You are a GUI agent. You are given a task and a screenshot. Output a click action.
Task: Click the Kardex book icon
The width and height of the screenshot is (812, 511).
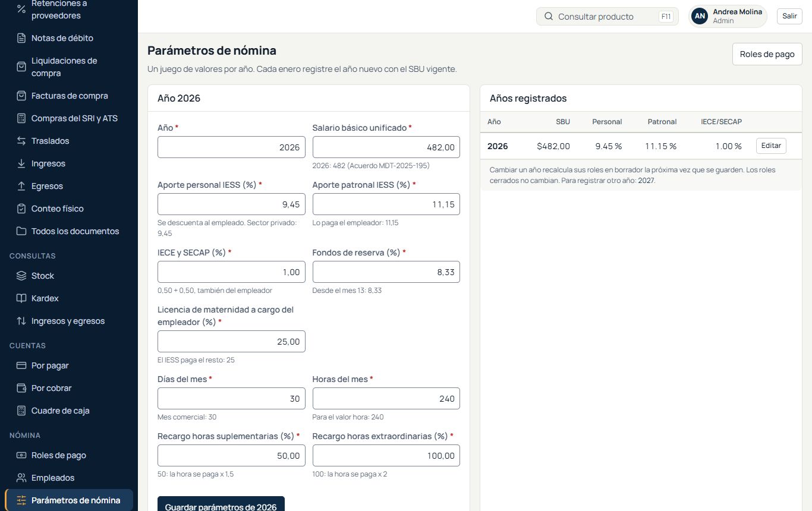pyautogui.click(x=21, y=298)
